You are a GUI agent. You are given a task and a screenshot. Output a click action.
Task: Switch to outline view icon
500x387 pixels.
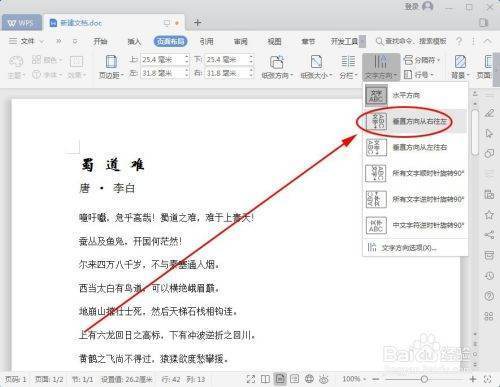(295, 379)
